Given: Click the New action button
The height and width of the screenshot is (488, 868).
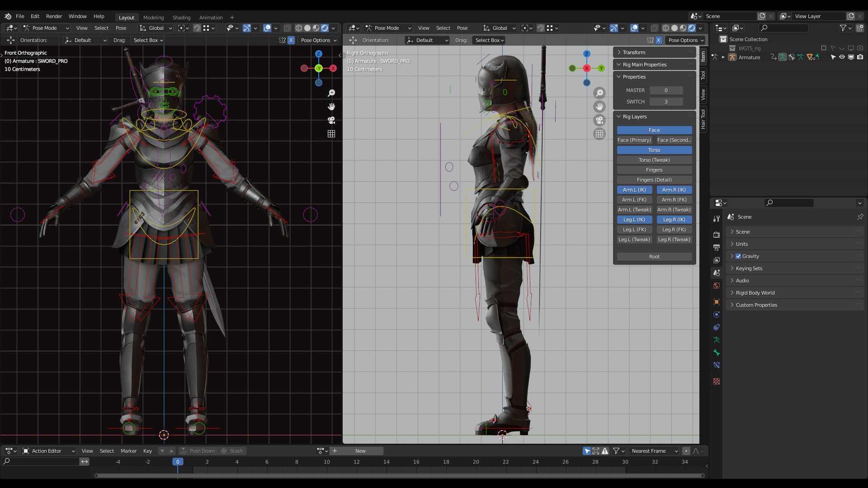Looking at the screenshot, I should click(360, 451).
